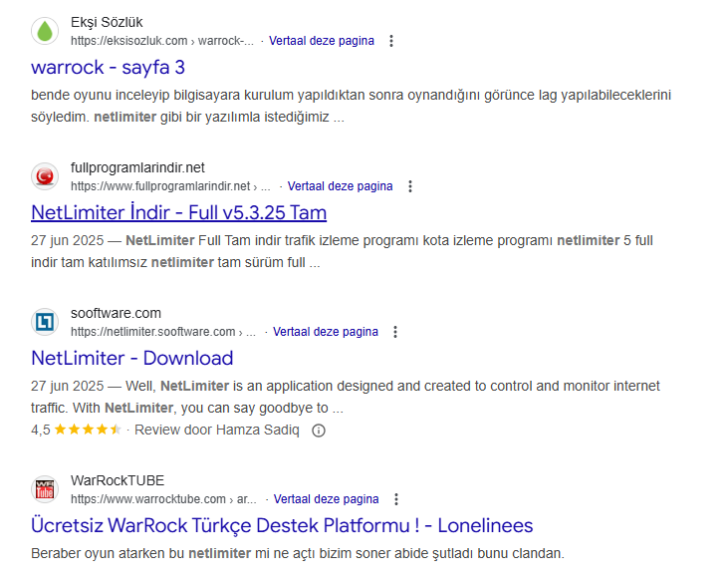Click the 4,5 star rating stars
This screenshot has height=581, width=728.
(x=88, y=430)
